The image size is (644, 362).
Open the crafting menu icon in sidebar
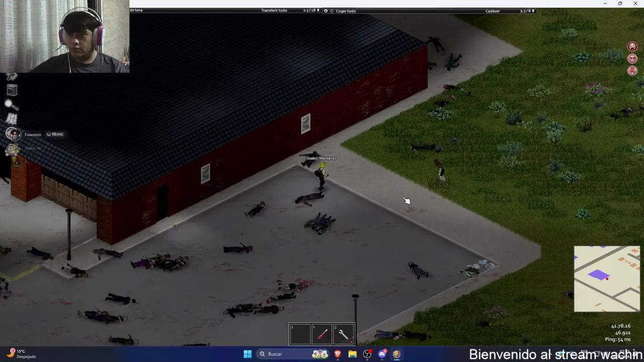[x=12, y=76]
